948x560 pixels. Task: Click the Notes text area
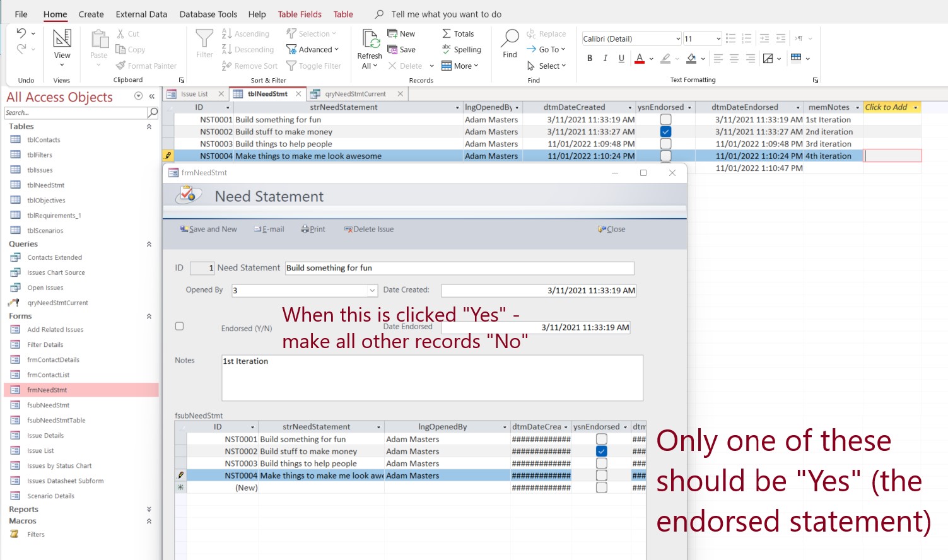pos(432,378)
